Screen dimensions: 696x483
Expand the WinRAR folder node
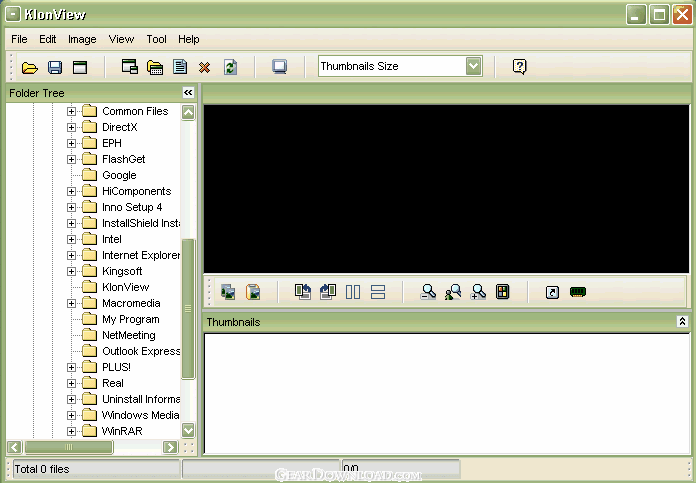71,431
